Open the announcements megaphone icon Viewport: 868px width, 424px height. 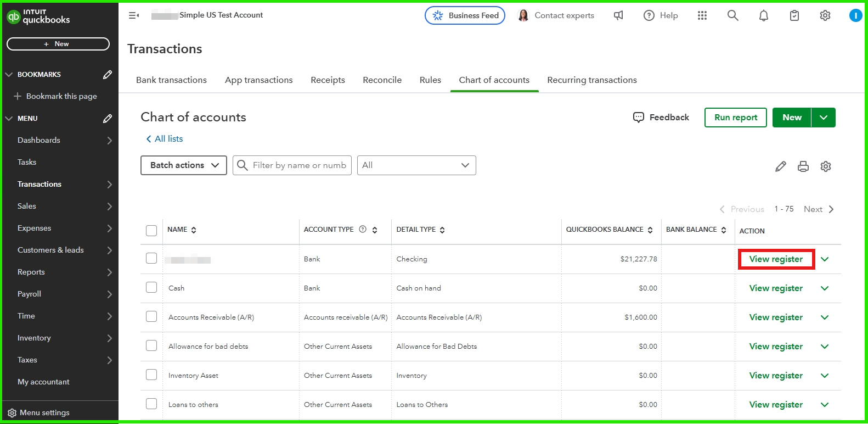pos(618,15)
